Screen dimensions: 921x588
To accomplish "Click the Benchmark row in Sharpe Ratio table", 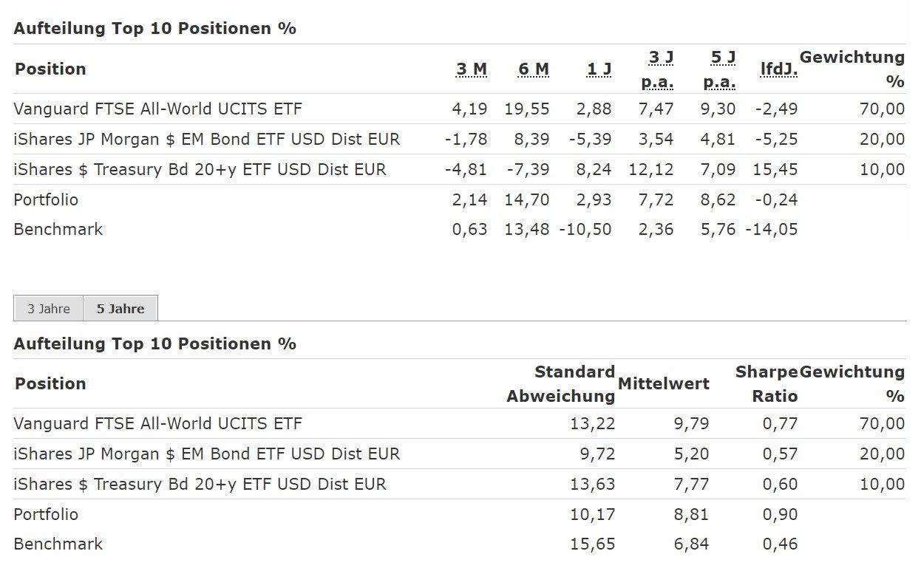I will pos(58,544).
